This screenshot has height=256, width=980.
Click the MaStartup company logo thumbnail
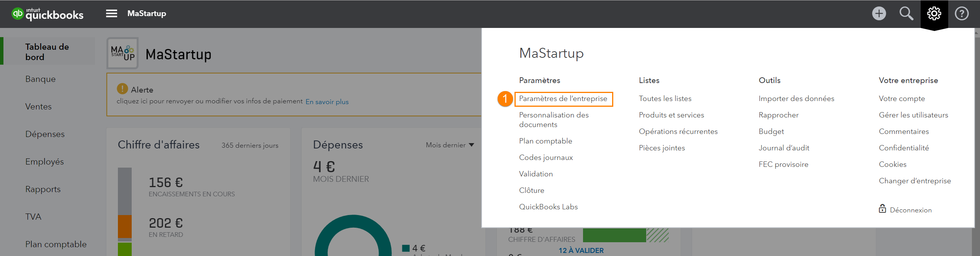click(122, 53)
